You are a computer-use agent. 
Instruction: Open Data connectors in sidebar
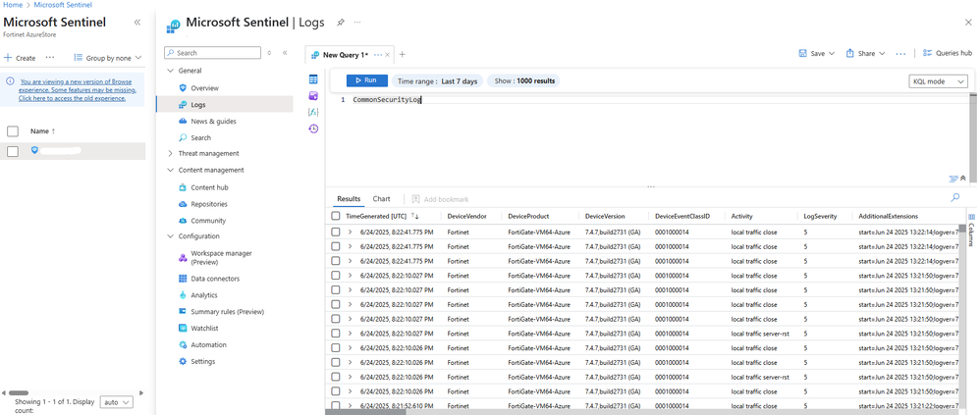point(214,279)
